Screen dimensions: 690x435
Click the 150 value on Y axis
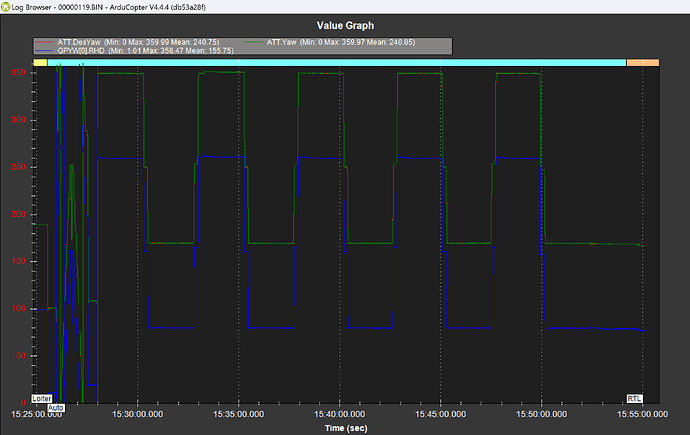(x=18, y=261)
